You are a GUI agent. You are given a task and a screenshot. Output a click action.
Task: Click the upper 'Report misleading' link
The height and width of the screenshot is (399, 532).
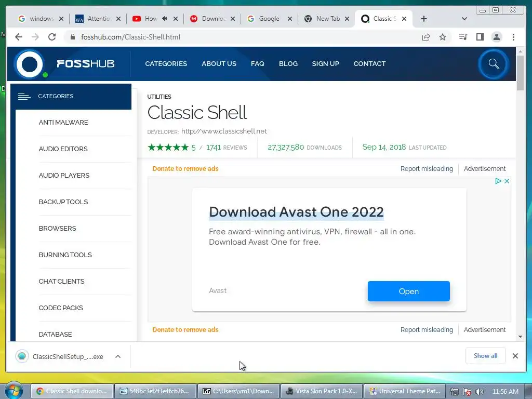[x=427, y=169]
